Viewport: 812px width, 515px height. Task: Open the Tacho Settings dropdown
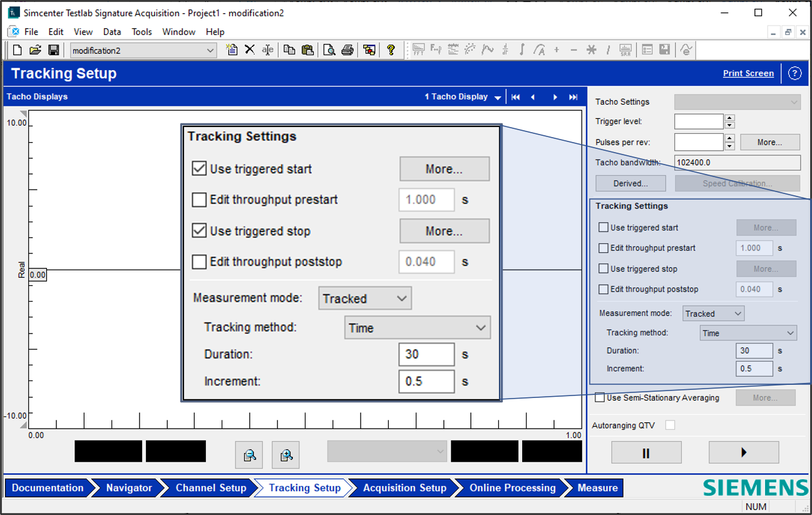point(737,102)
